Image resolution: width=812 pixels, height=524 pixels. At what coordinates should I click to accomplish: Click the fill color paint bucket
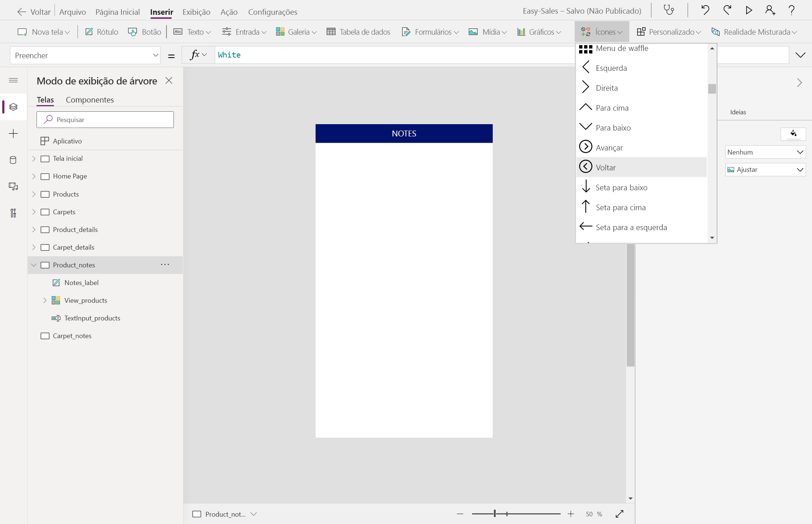[x=793, y=134]
